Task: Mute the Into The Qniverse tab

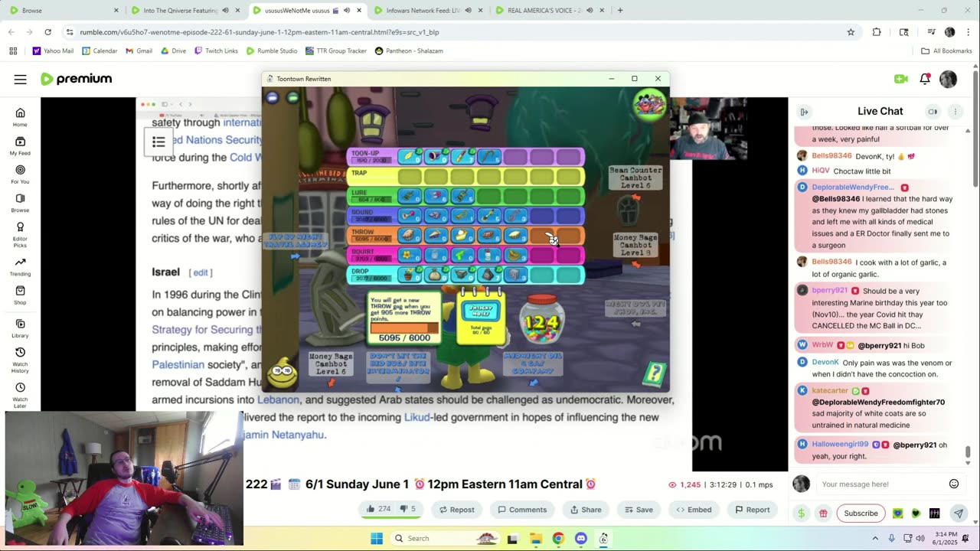Action: click(225, 11)
